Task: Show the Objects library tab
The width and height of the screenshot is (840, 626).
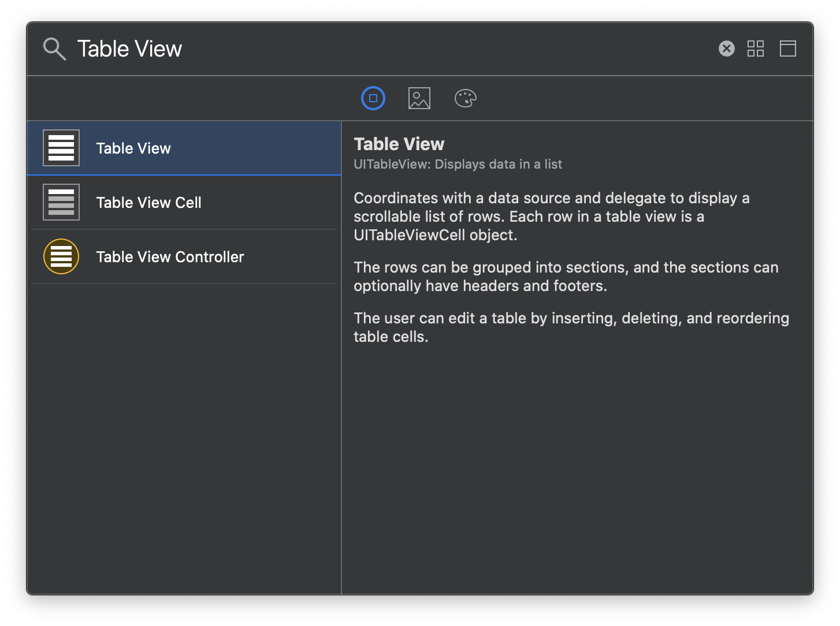Action: (373, 98)
